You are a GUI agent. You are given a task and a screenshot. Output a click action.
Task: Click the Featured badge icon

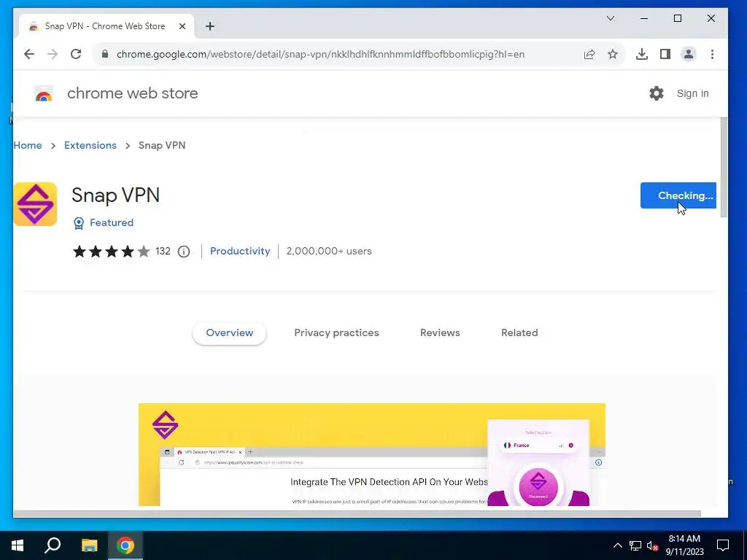click(x=79, y=223)
